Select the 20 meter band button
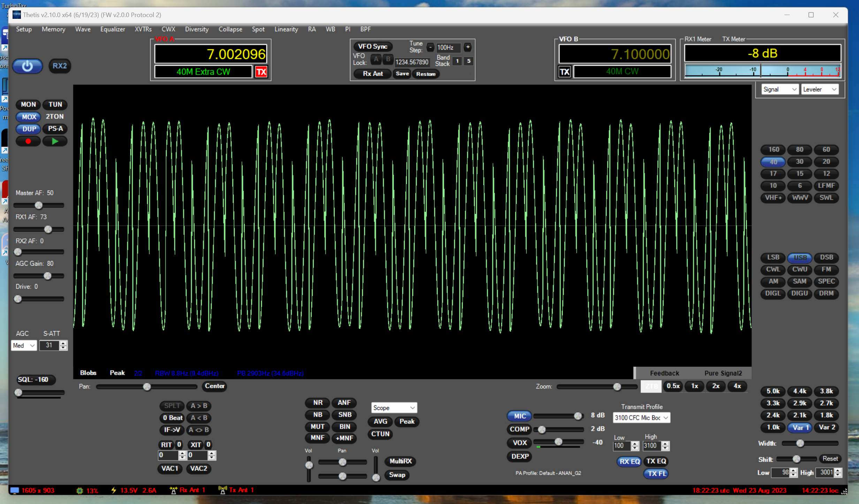The width and height of the screenshot is (859, 504). [x=826, y=162]
